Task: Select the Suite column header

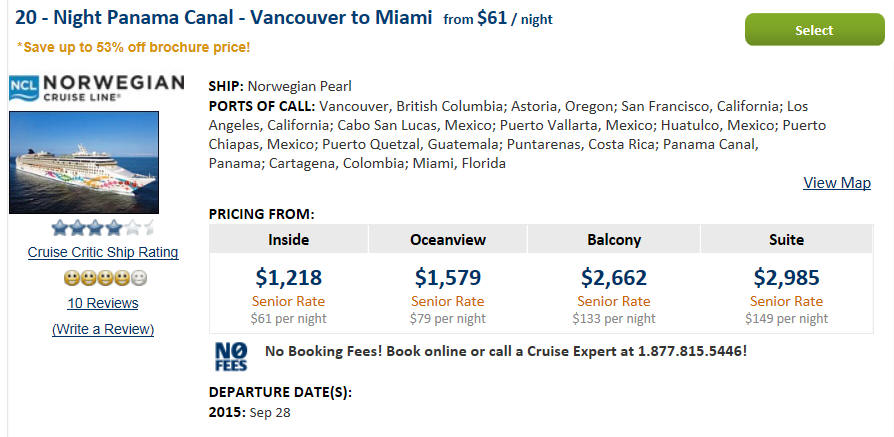Action: pos(786,239)
